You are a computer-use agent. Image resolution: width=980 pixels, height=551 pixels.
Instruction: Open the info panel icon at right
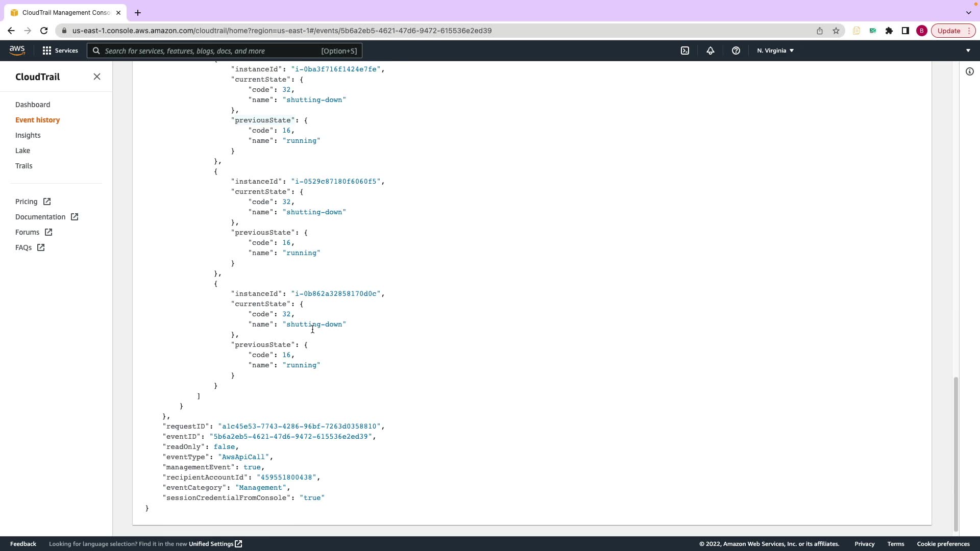pyautogui.click(x=969, y=71)
